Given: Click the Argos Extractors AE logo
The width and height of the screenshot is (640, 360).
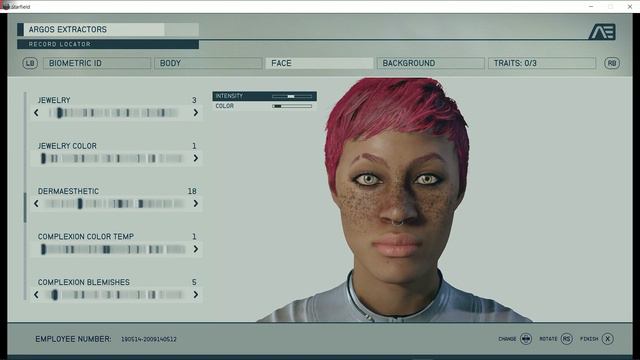Looking at the screenshot, I should (x=602, y=32).
